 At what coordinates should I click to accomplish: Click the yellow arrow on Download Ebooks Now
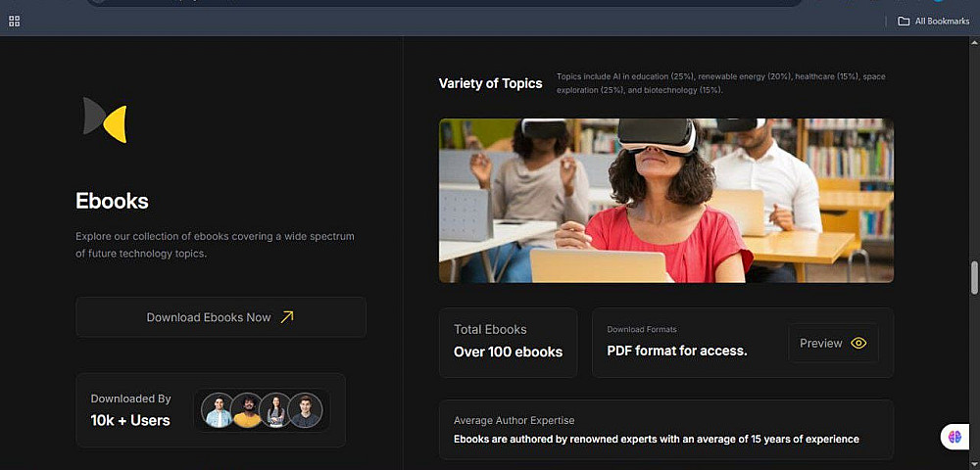coord(287,317)
